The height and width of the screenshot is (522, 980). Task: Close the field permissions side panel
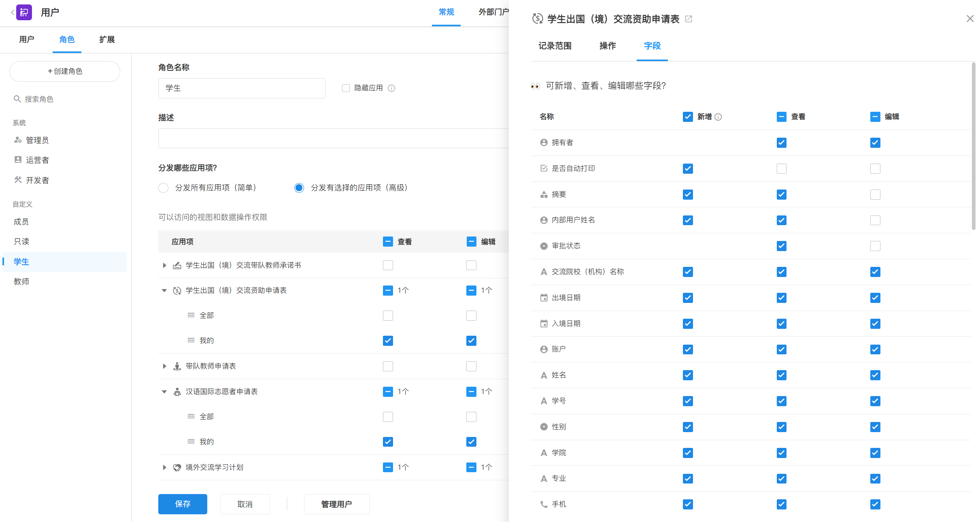970,19
